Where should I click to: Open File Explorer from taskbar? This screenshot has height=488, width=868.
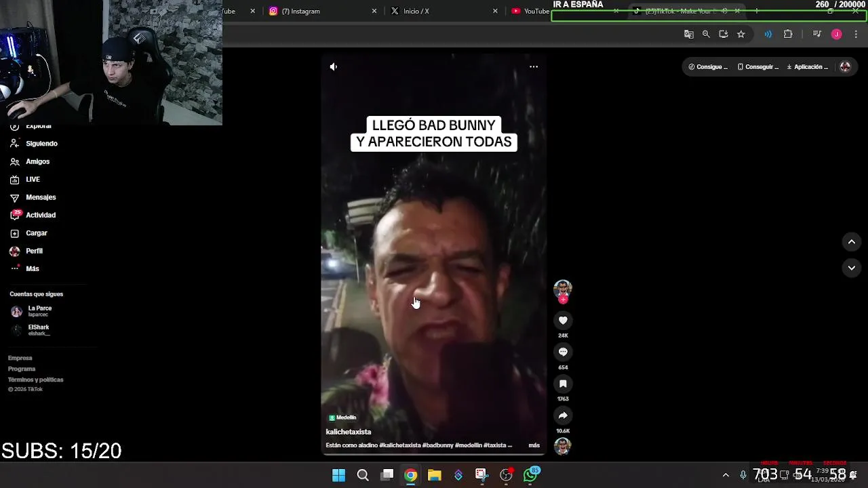(435, 475)
